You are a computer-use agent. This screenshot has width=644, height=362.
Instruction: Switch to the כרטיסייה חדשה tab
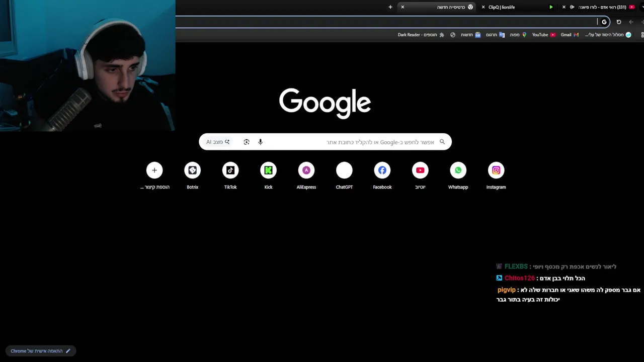point(437,7)
